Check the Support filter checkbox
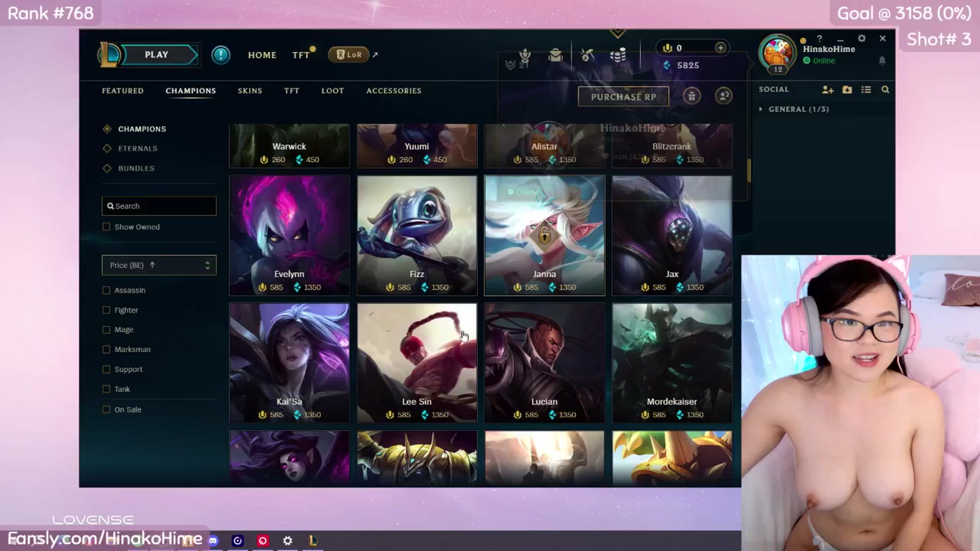This screenshot has width=980, height=551. point(106,369)
